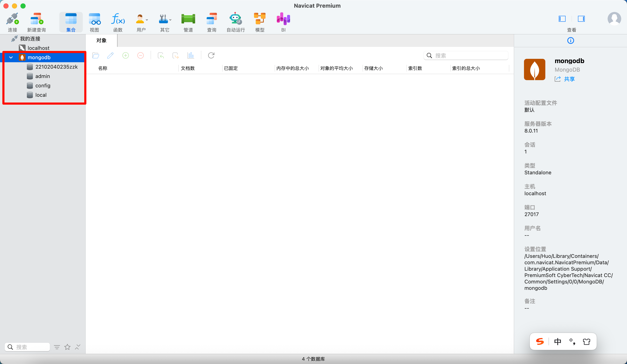Launch the BI chart icon
This screenshot has width=627, height=364.
pyautogui.click(x=283, y=19)
